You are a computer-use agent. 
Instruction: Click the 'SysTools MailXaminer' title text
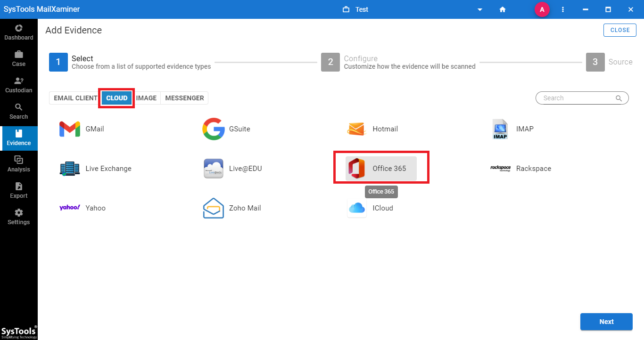tap(41, 9)
